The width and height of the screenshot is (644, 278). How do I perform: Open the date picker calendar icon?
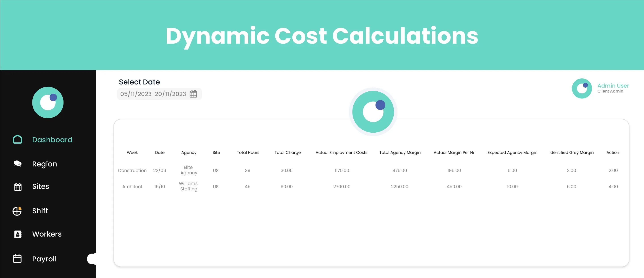click(193, 94)
